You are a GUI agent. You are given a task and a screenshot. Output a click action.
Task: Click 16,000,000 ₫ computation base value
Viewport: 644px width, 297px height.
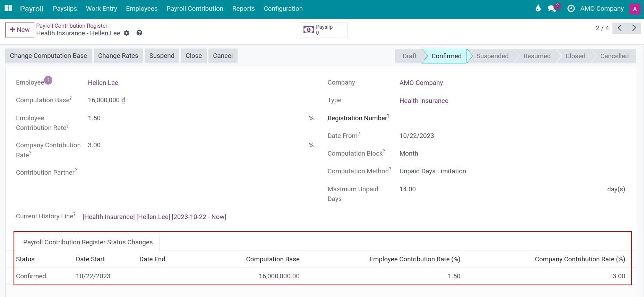(106, 100)
